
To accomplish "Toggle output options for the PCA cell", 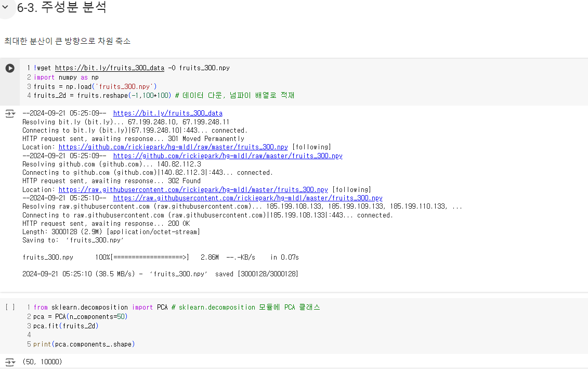I will click(10, 362).
